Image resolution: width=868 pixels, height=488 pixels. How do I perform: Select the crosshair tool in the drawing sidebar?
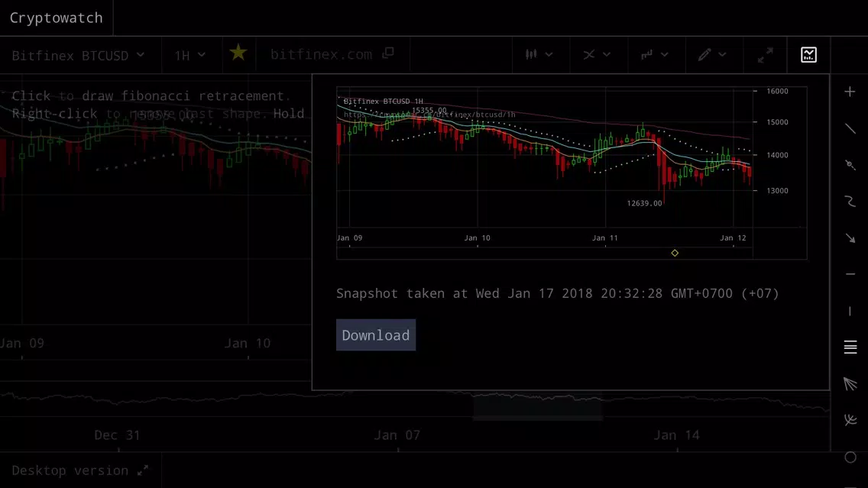[x=850, y=92]
